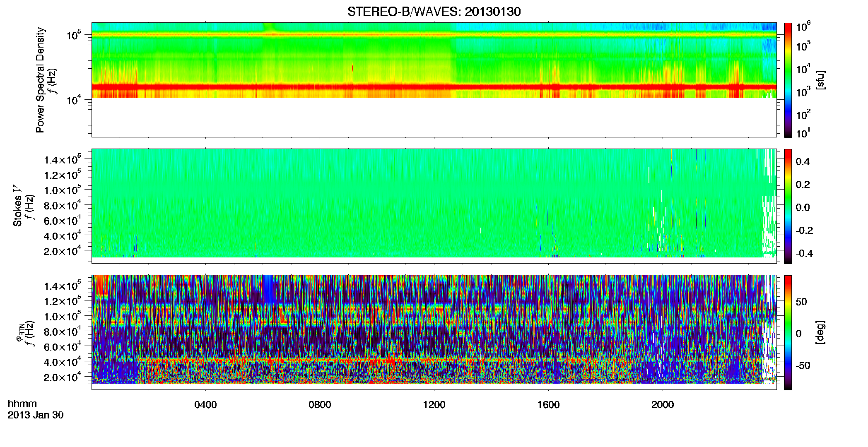
Task: Click the phi RTN degree colorbar
Action: [x=788, y=332]
